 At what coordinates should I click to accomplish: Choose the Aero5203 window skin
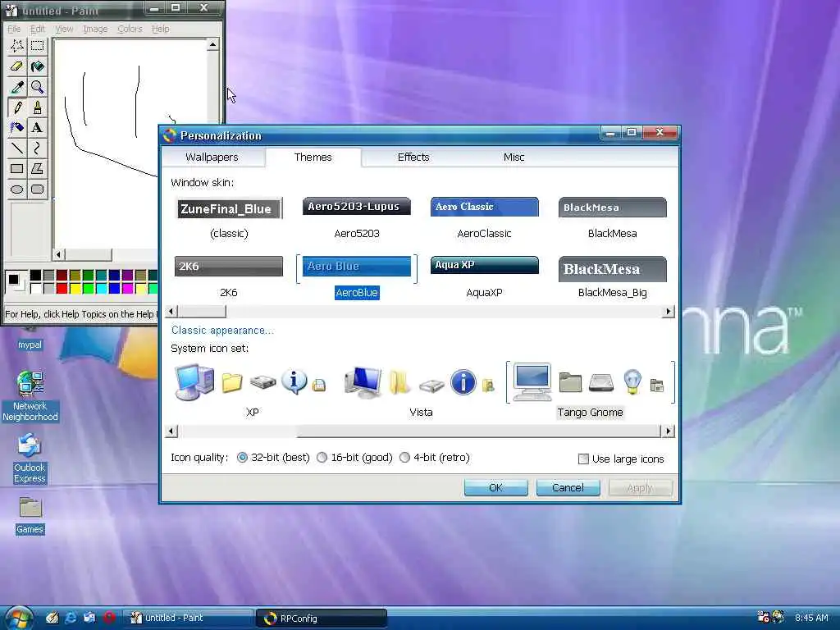[357, 218]
